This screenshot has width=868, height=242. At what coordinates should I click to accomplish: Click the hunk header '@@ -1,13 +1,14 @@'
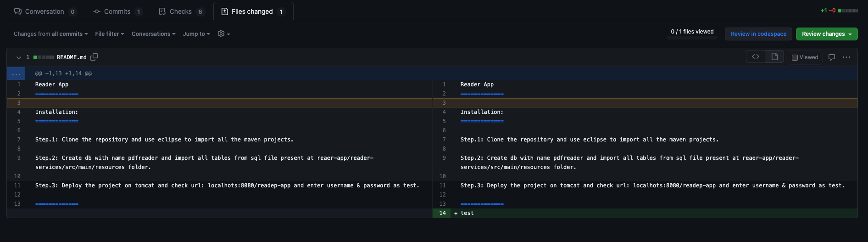63,73
